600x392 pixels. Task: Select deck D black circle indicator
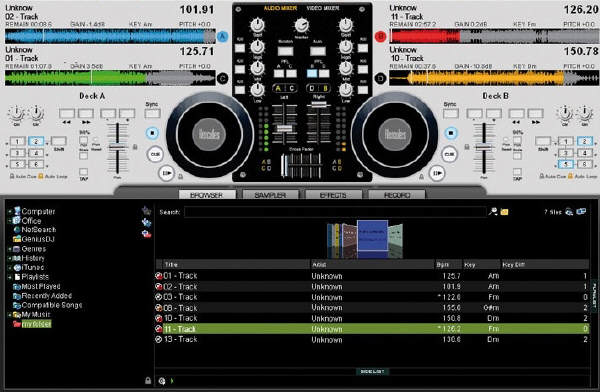tap(380, 78)
